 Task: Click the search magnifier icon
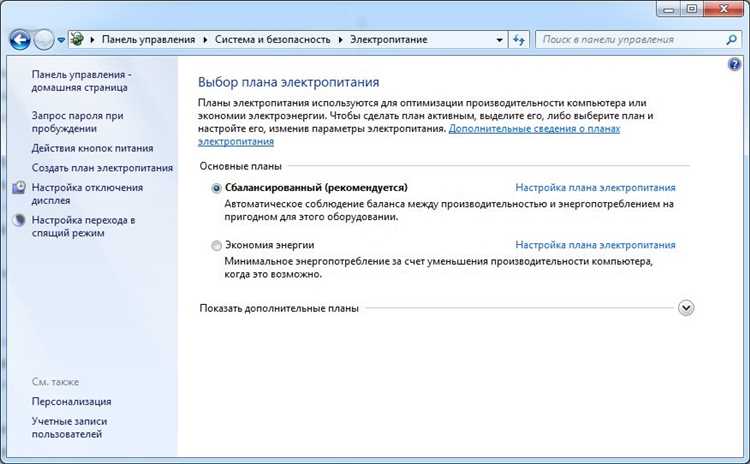point(731,40)
